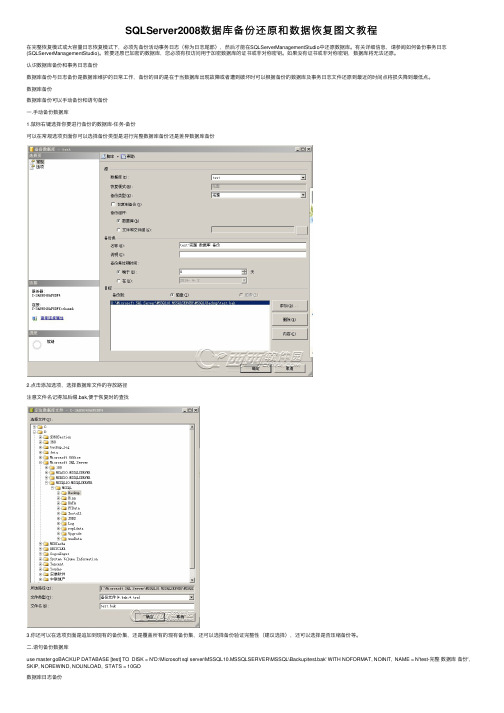Image resolution: width=504 pixels, height=713 pixels.
Task: Click the Microsoft Office folder icon
Action: (x=46, y=457)
